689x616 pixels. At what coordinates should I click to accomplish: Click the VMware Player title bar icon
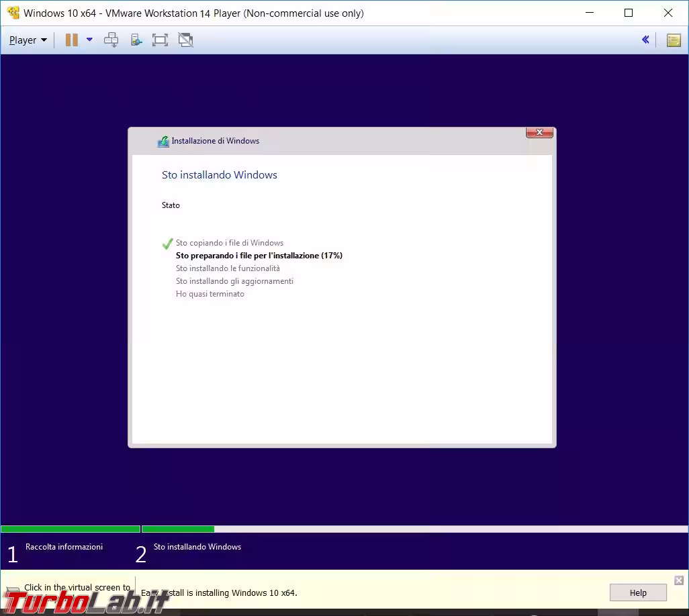coord(13,13)
